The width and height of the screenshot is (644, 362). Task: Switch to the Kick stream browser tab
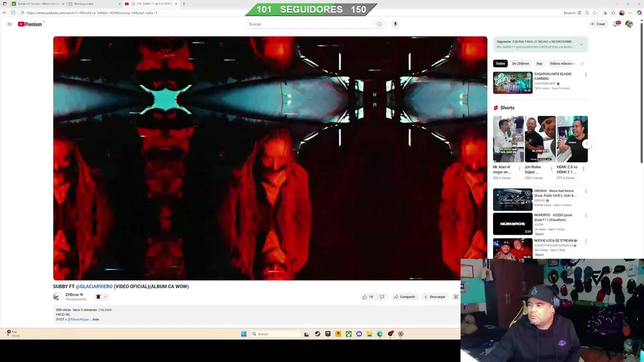pyautogui.click(x=38, y=4)
